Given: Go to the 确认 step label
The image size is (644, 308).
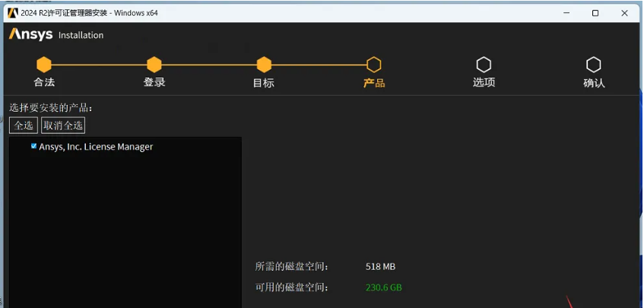Looking at the screenshot, I should point(594,83).
